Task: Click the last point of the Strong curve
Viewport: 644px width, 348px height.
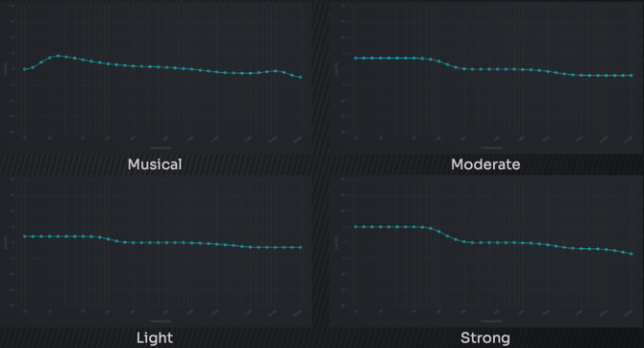Action: [x=632, y=254]
